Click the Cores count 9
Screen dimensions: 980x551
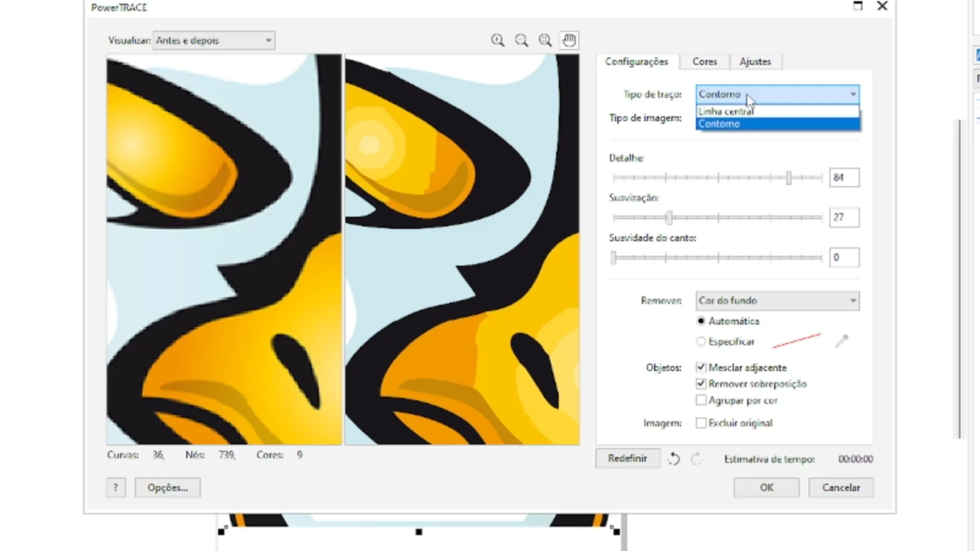pos(300,455)
